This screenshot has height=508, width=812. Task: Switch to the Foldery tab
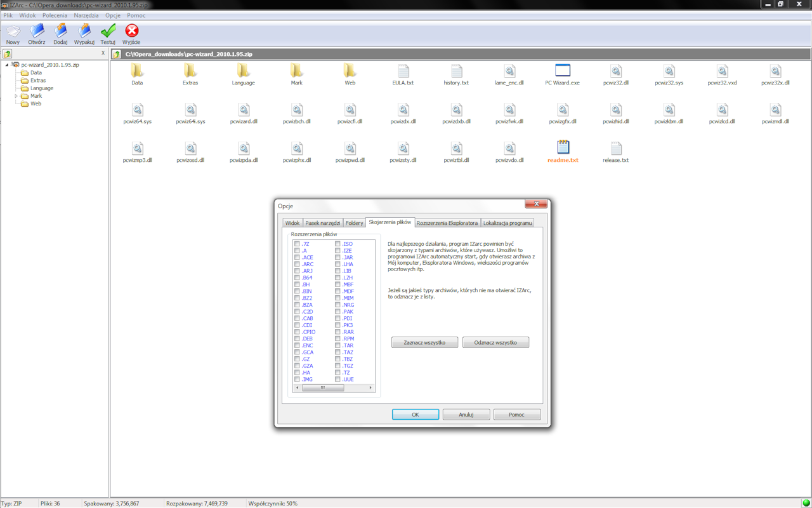(x=355, y=223)
